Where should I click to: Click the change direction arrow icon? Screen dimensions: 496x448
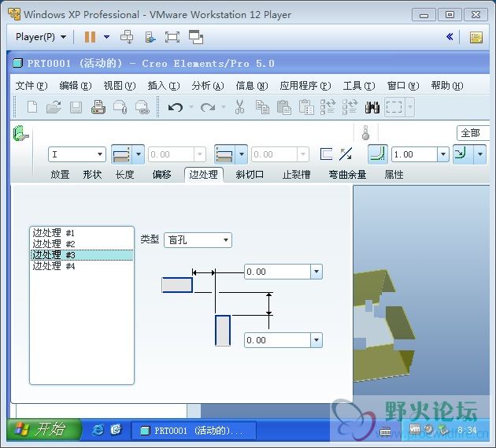click(x=346, y=154)
